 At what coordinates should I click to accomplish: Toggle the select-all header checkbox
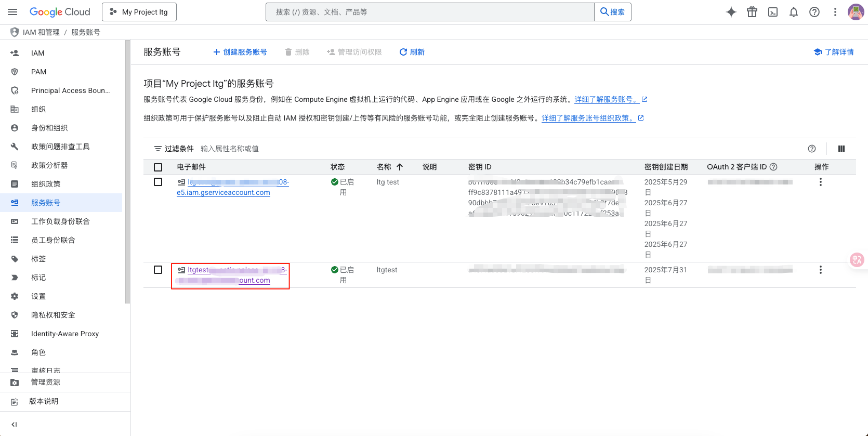(158, 167)
